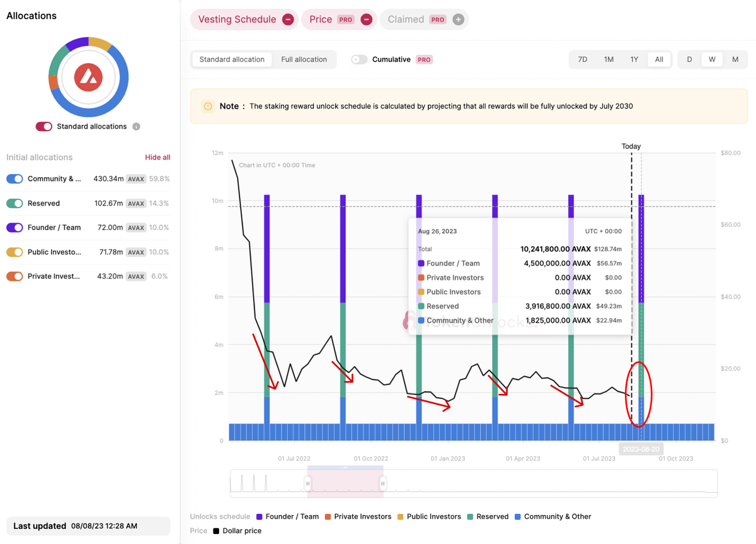Toggle the Public Investors allocation switch
756x544 pixels.
[x=14, y=252]
